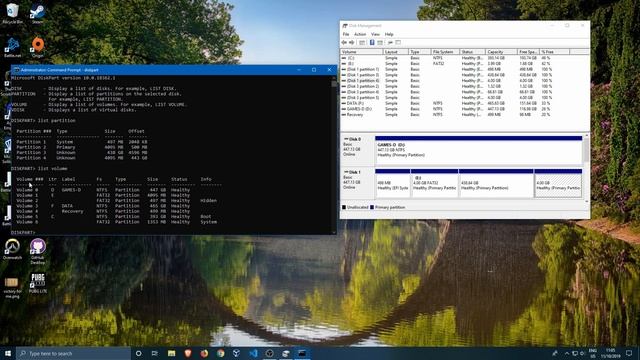
Task: Click the show/hide console tree toolbar icon
Action: tap(362, 42)
